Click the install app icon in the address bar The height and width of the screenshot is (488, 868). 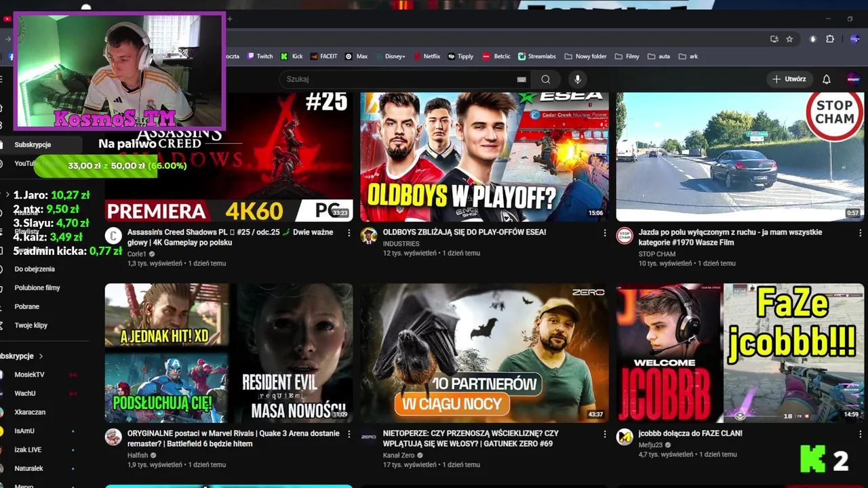click(x=774, y=39)
